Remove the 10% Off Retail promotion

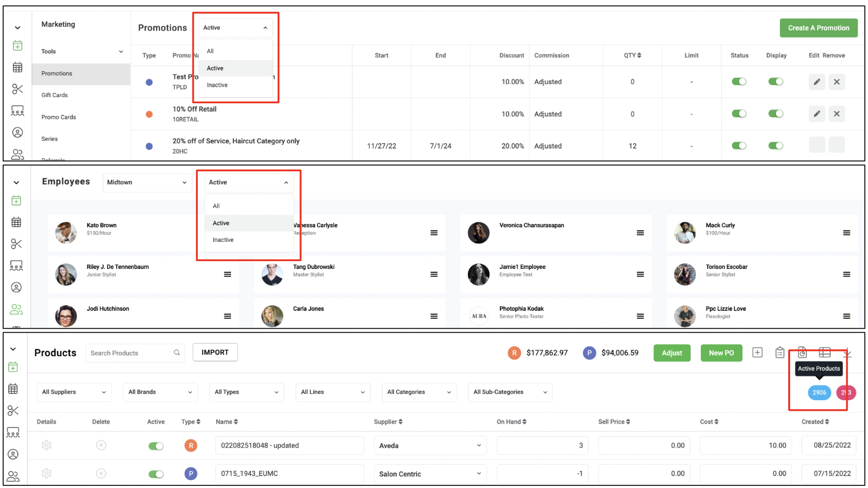pos(836,114)
